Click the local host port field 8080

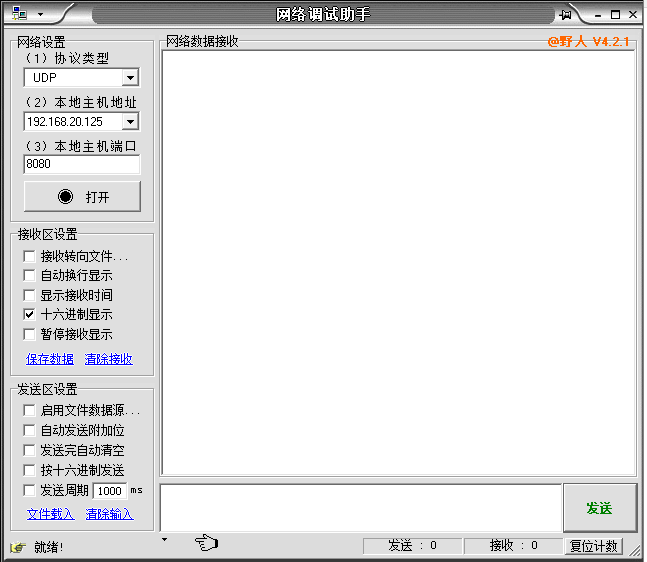point(82,164)
